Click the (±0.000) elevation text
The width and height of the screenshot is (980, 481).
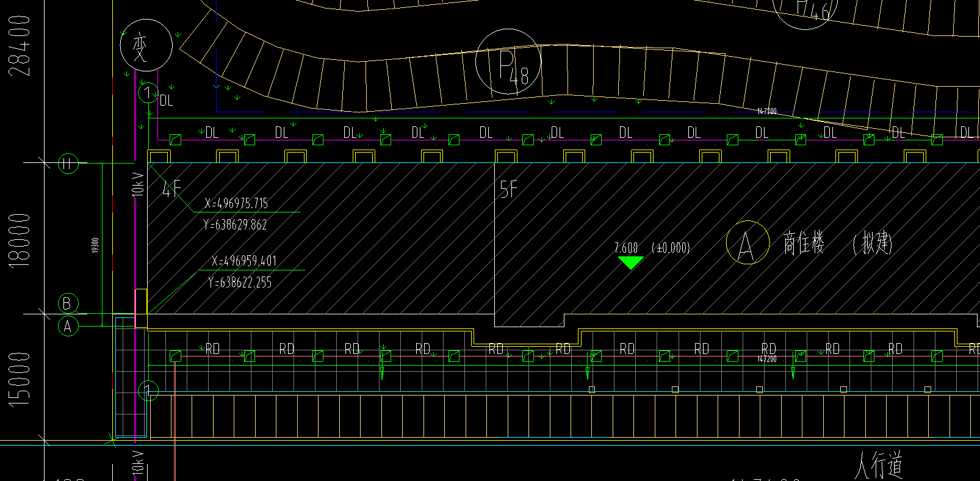[671, 248]
